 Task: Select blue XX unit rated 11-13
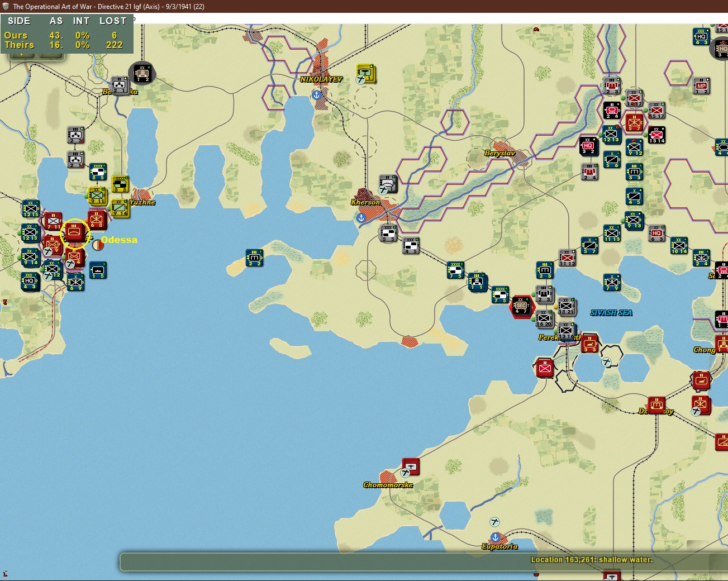[612, 234]
